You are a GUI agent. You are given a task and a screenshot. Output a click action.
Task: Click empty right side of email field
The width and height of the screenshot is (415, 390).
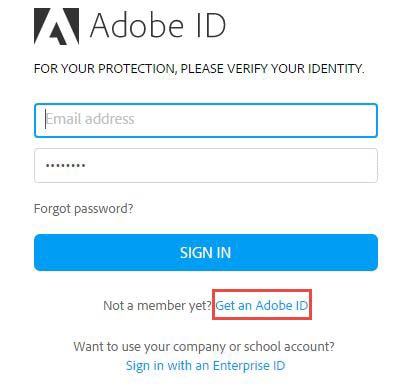[300, 120]
